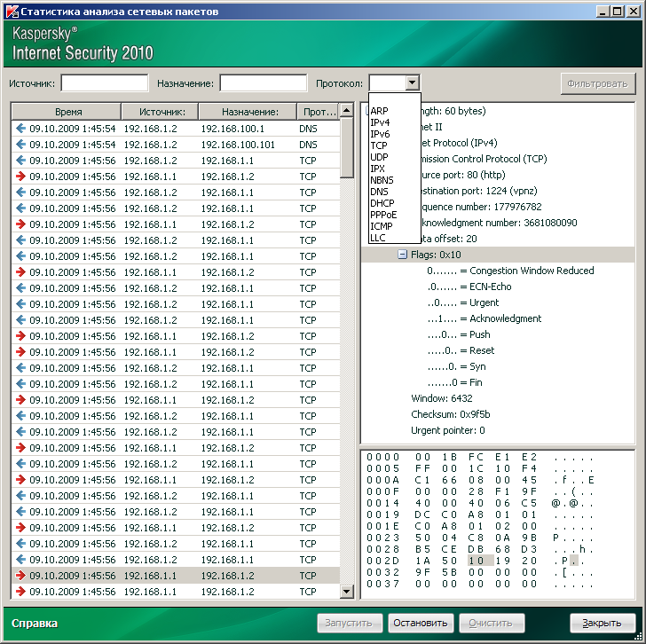Viewport: 646px width, 644px height.
Task: Select the Congestion Window Reduced flag line
Action: (x=510, y=271)
